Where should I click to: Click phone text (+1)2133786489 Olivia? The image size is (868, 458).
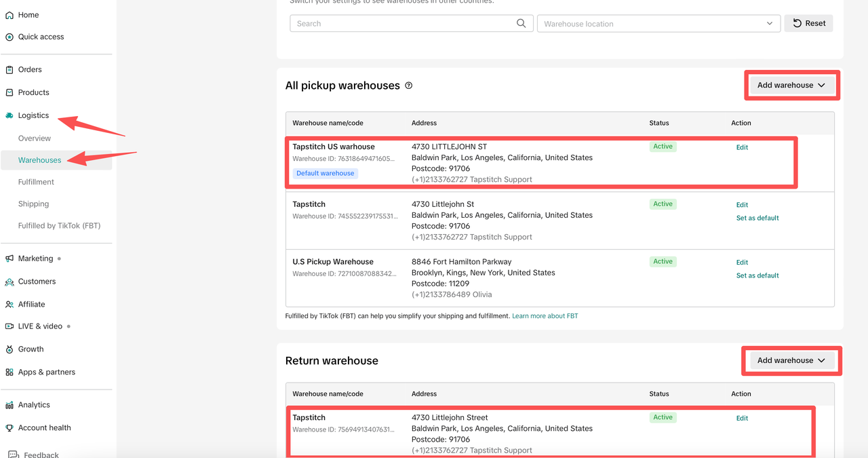pyautogui.click(x=452, y=295)
